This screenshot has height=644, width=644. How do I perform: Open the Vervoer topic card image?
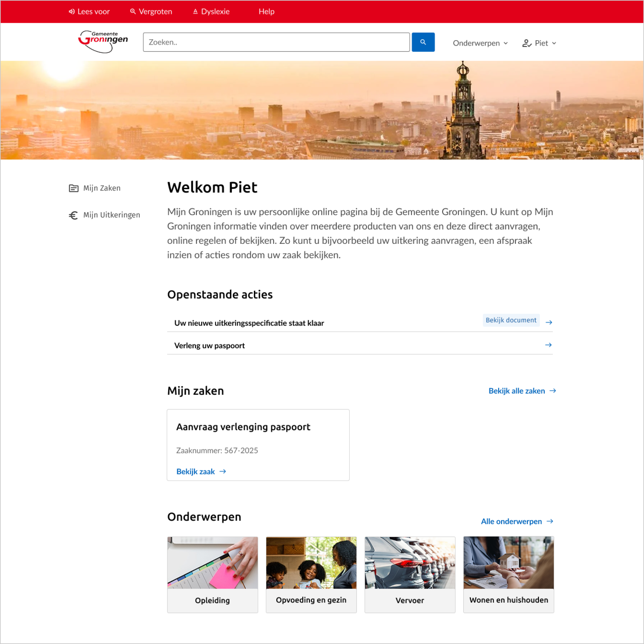tap(410, 562)
